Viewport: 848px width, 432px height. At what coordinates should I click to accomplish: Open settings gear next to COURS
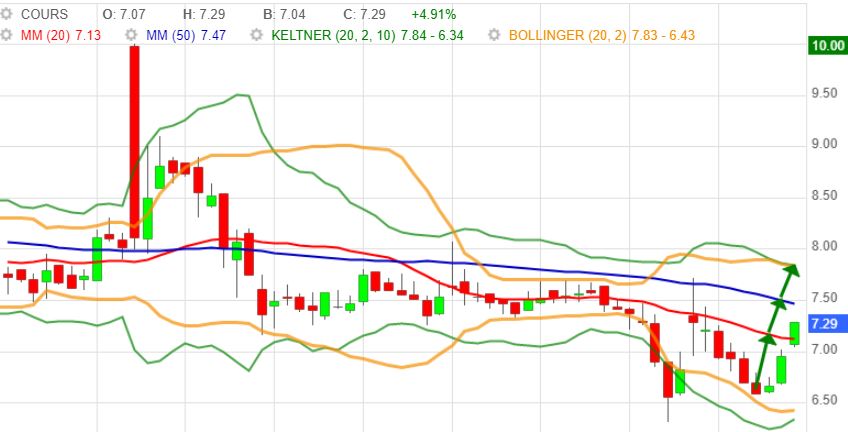tap(6, 14)
